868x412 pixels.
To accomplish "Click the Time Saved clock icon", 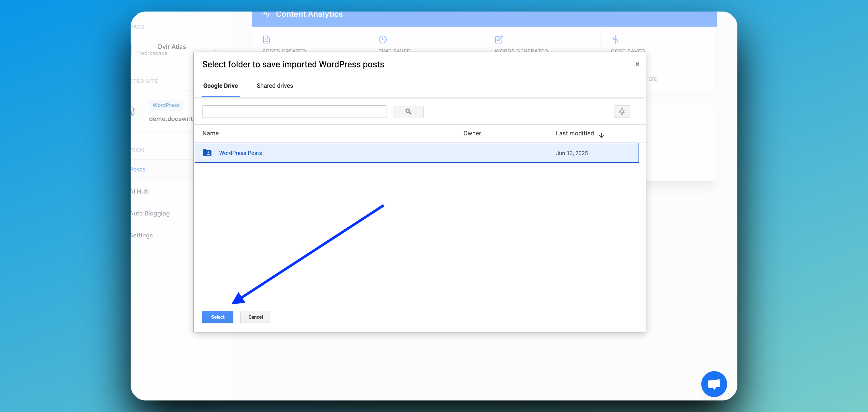I will pos(382,39).
